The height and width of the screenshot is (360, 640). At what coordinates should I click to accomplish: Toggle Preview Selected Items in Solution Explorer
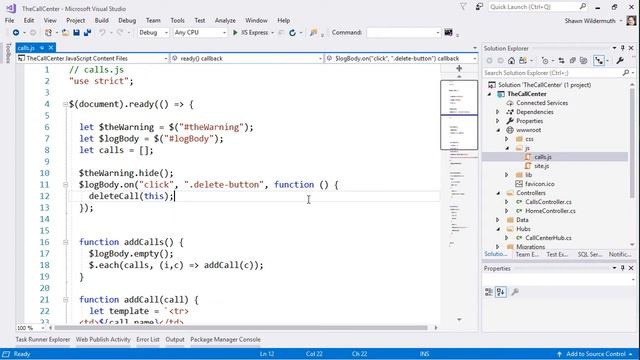tap(599, 60)
